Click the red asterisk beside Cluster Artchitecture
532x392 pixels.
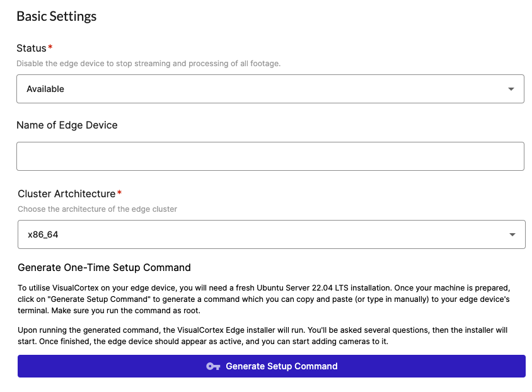click(x=120, y=193)
